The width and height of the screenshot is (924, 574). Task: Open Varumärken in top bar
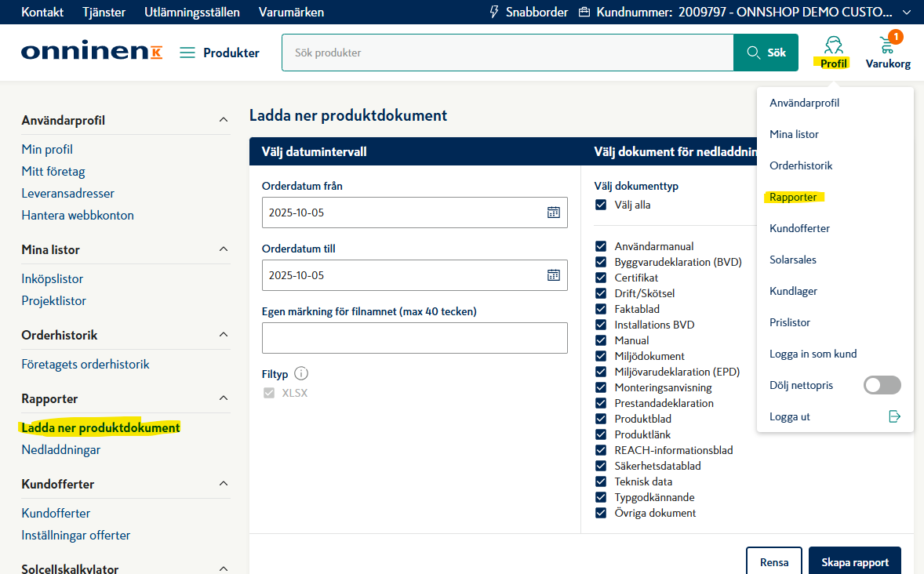(291, 12)
